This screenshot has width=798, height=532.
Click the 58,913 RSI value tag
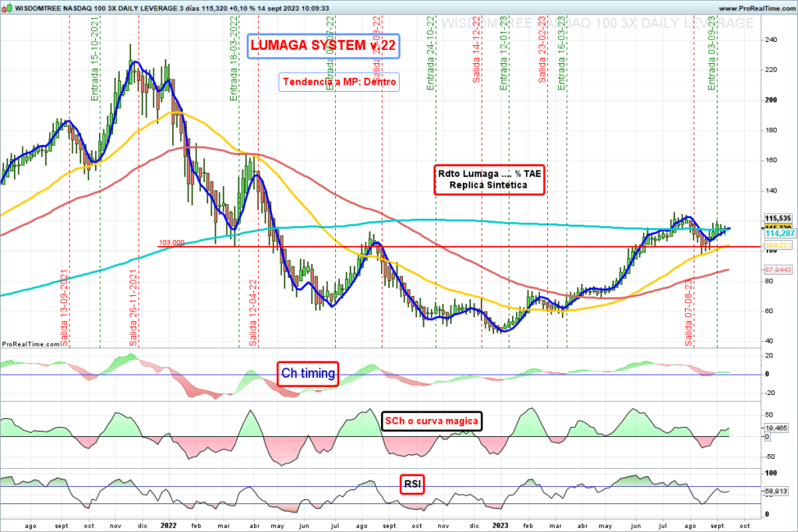point(775,491)
